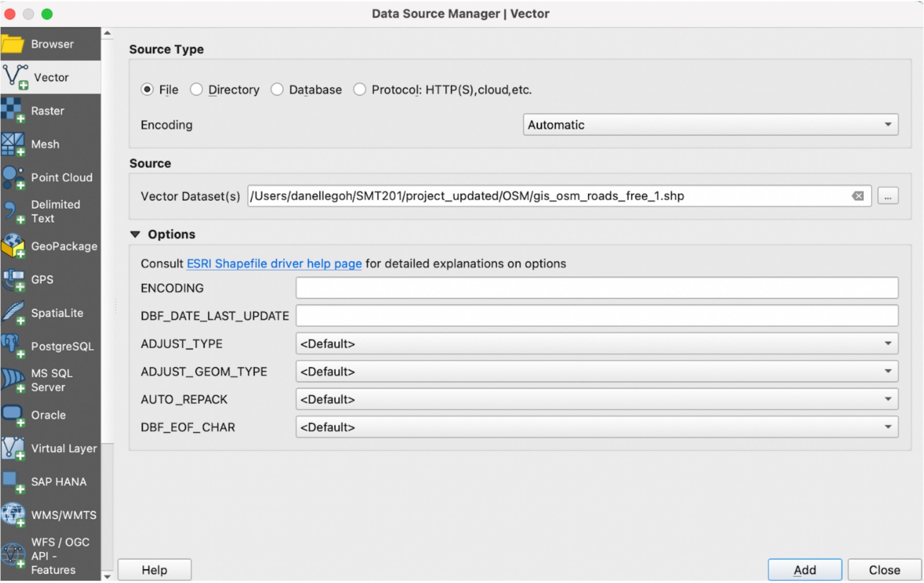Select Protocol: HTTP(S), cloud radio button
Viewport: 924px width, 583px height.
click(359, 89)
